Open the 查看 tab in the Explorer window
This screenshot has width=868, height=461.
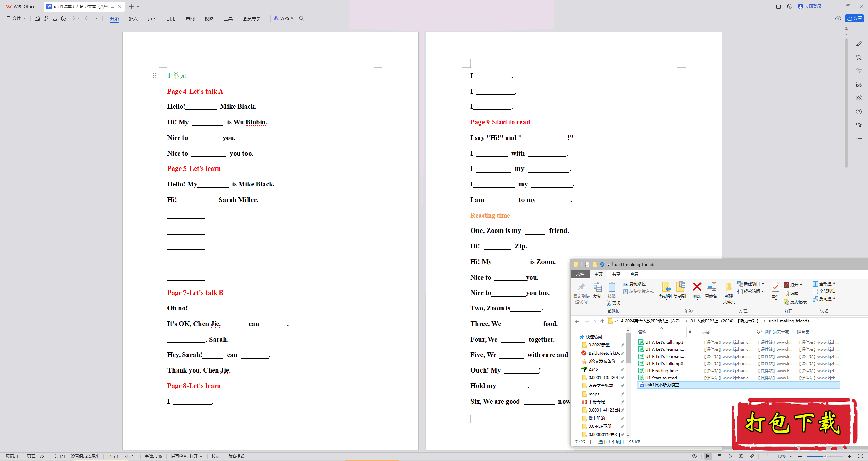point(634,274)
